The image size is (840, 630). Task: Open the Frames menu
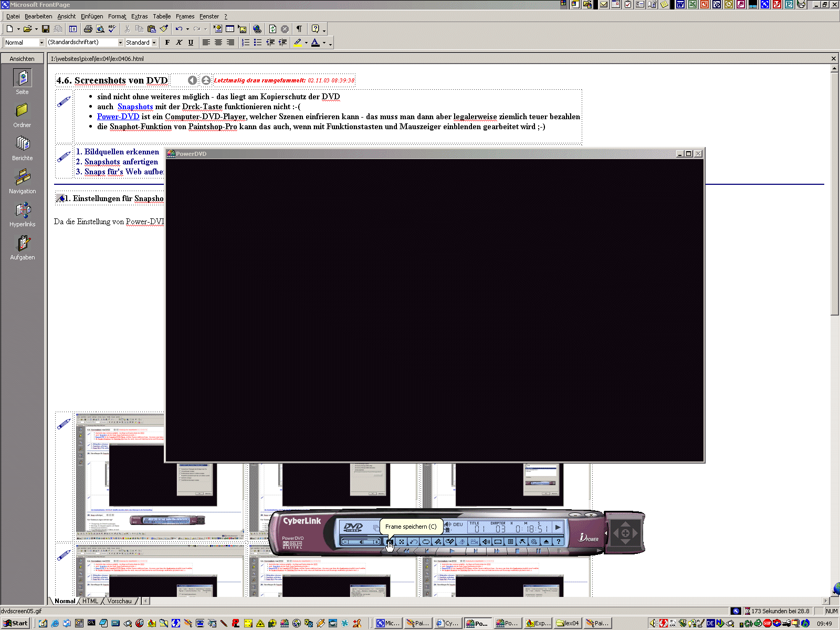pos(185,16)
